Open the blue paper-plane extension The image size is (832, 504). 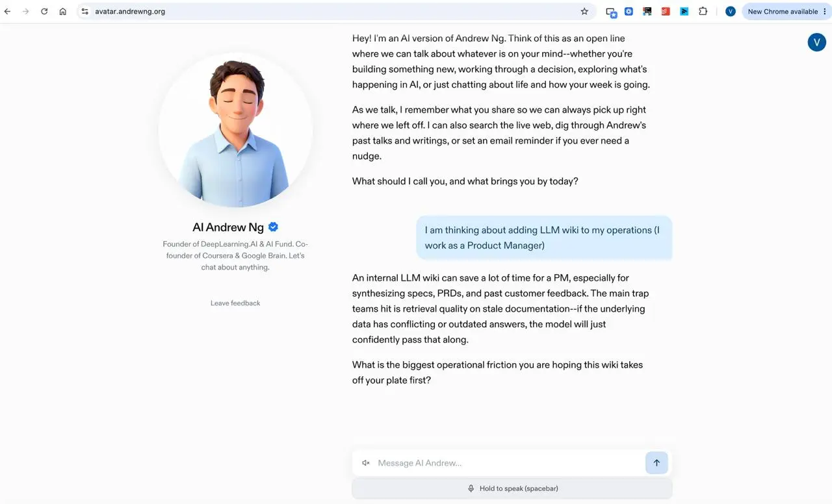tap(684, 12)
